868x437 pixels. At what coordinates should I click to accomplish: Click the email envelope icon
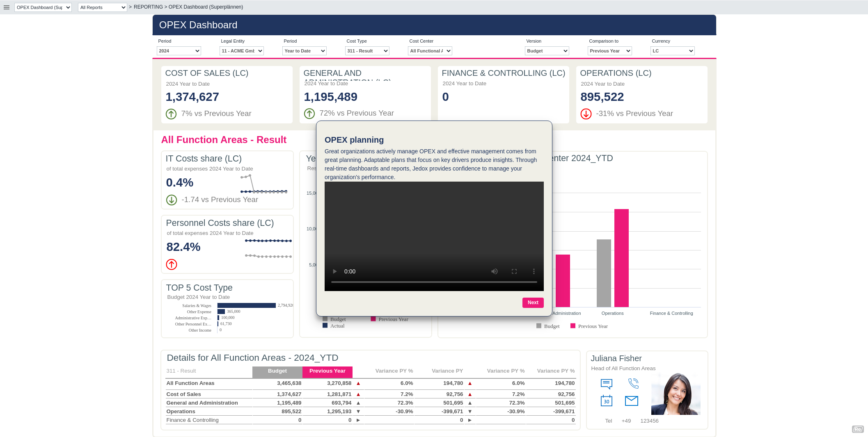(x=631, y=401)
